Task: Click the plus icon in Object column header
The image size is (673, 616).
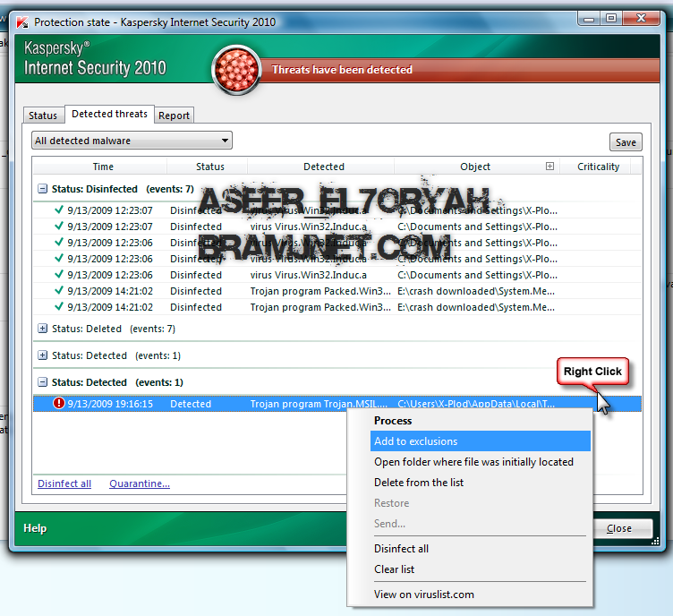Action: (x=549, y=167)
